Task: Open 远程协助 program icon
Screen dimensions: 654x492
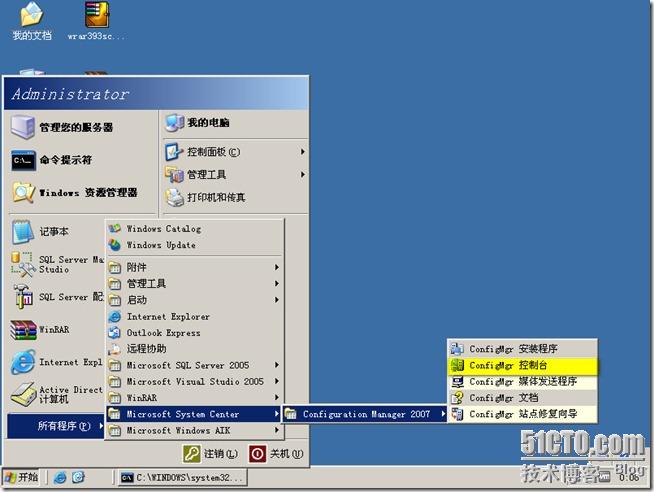Action: point(114,349)
